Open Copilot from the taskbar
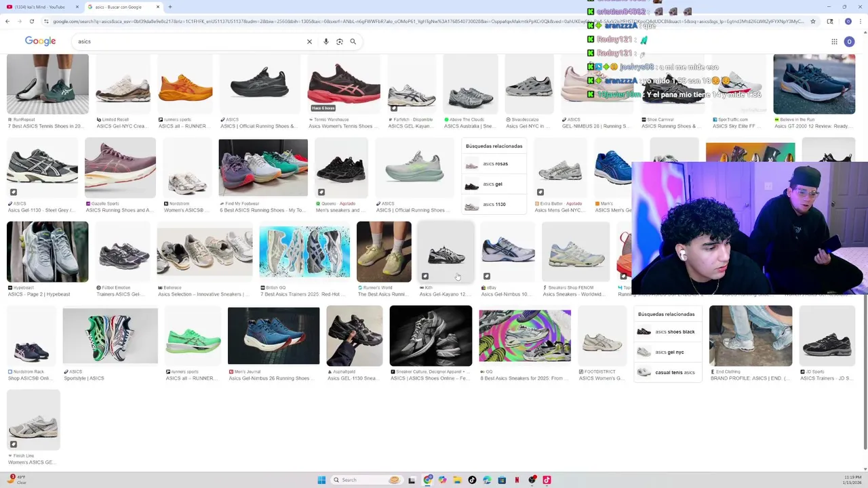The height and width of the screenshot is (488, 868). click(442, 480)
